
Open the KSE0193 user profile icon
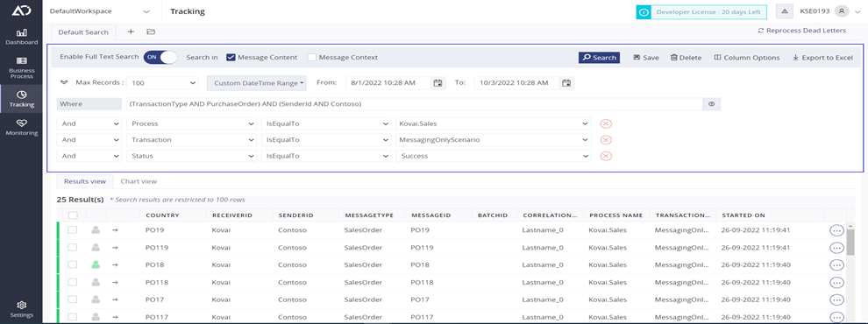[842, 11]
